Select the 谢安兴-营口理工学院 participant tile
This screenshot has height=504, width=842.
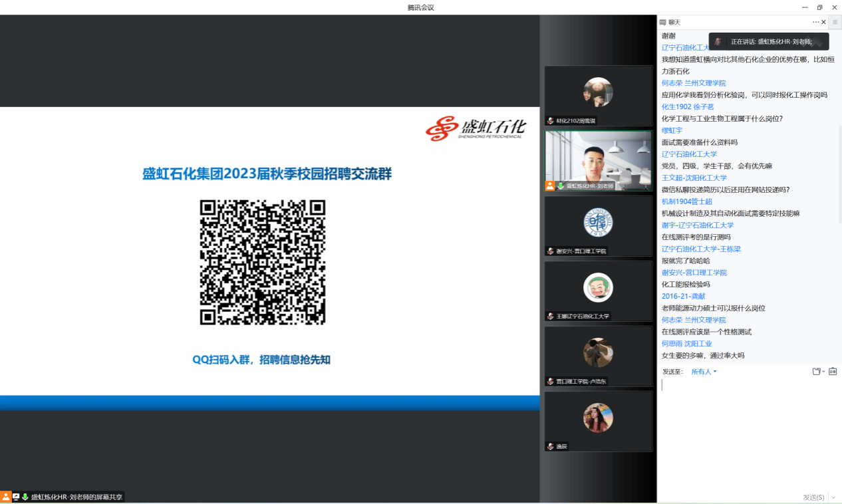[599, 226]
